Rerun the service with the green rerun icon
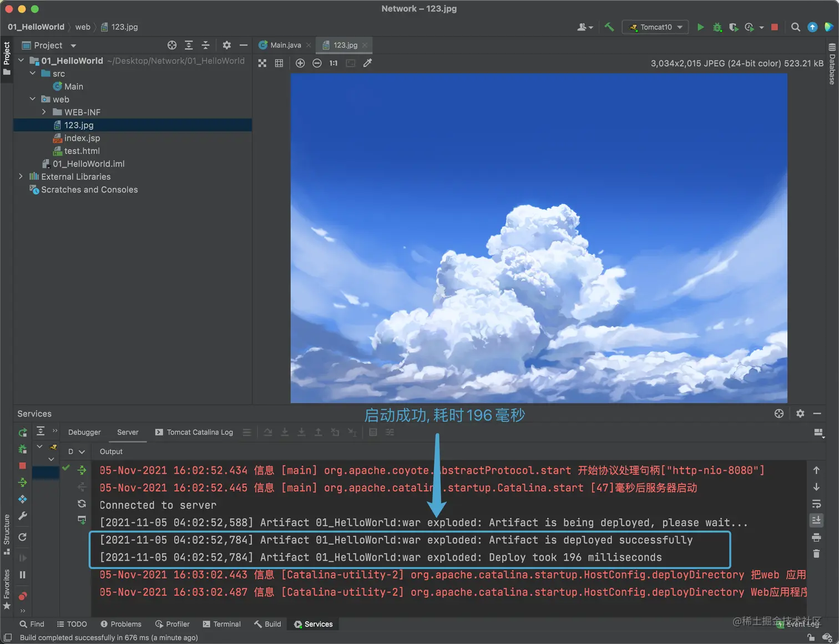This screenshot has width=839, height=644. tap(23, 432)
